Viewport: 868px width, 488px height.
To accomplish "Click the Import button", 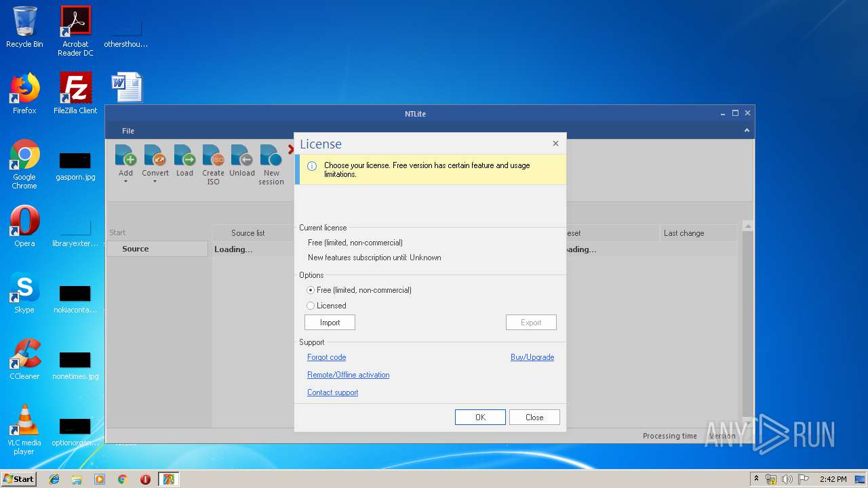I will 330,323.
